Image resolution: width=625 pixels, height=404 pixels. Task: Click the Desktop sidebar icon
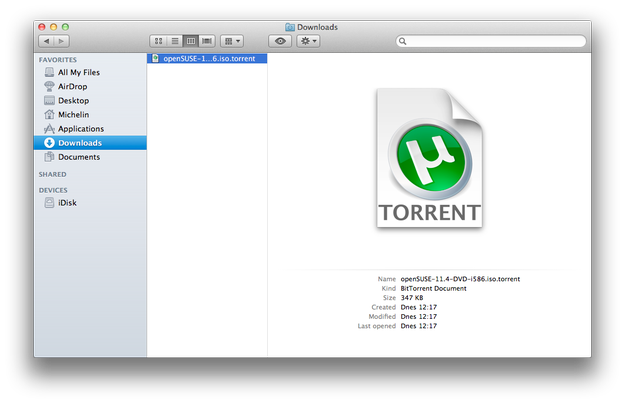click(49, 100)
